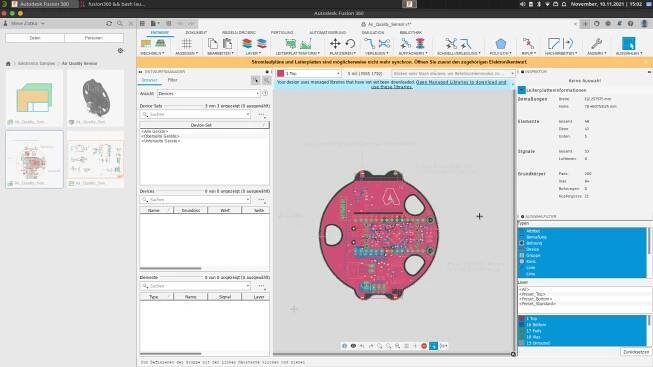
Task: Open the Managed Libraries link
Action: pyautogui.click(x=461, y=82)
